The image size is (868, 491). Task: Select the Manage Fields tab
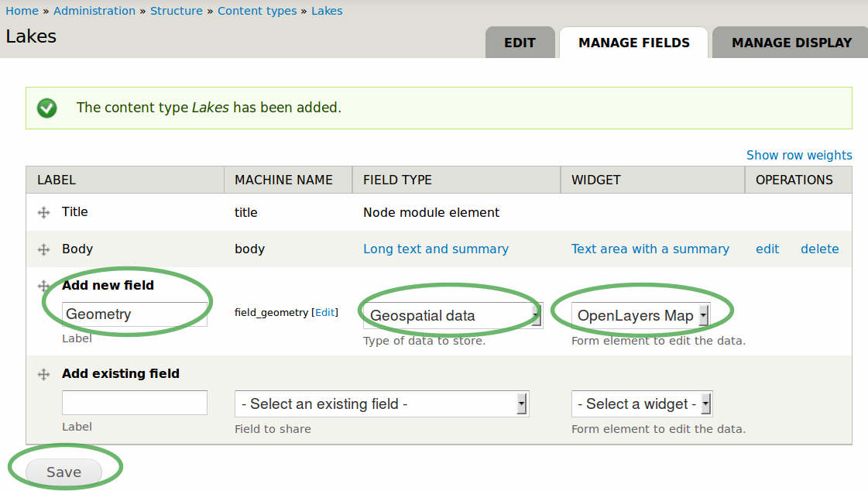coord(634,43)
